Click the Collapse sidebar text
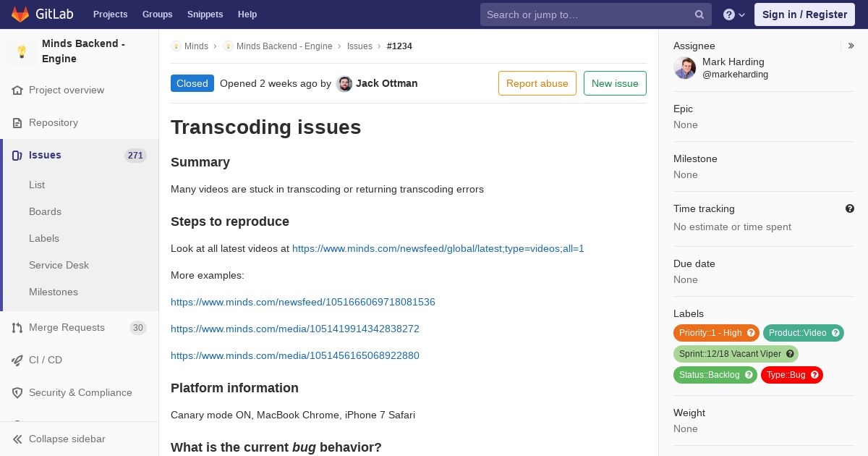The image size is (868, 456). click(x=67, y=439)
